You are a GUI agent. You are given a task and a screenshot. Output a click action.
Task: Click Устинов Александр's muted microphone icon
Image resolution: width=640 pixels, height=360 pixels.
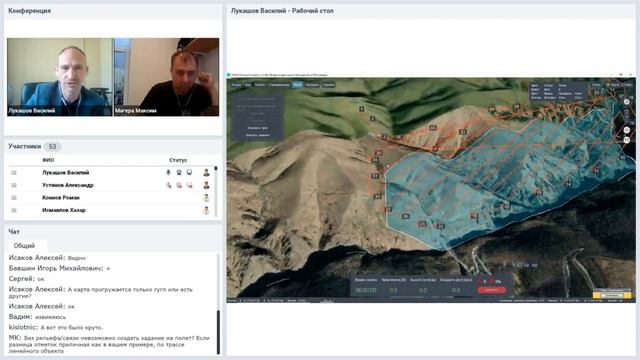point(169,185)
